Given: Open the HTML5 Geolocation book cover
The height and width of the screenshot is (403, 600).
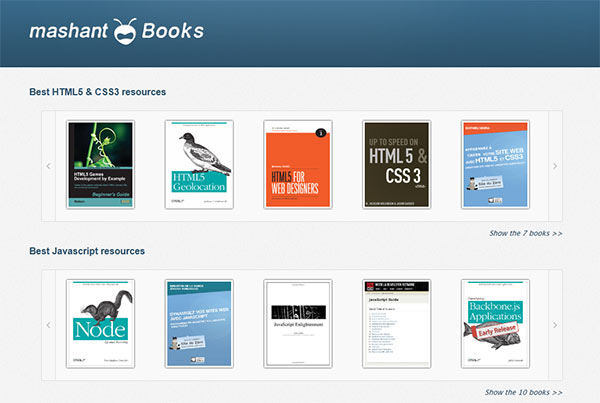Looking at the screenshot, I should [199, 165].
